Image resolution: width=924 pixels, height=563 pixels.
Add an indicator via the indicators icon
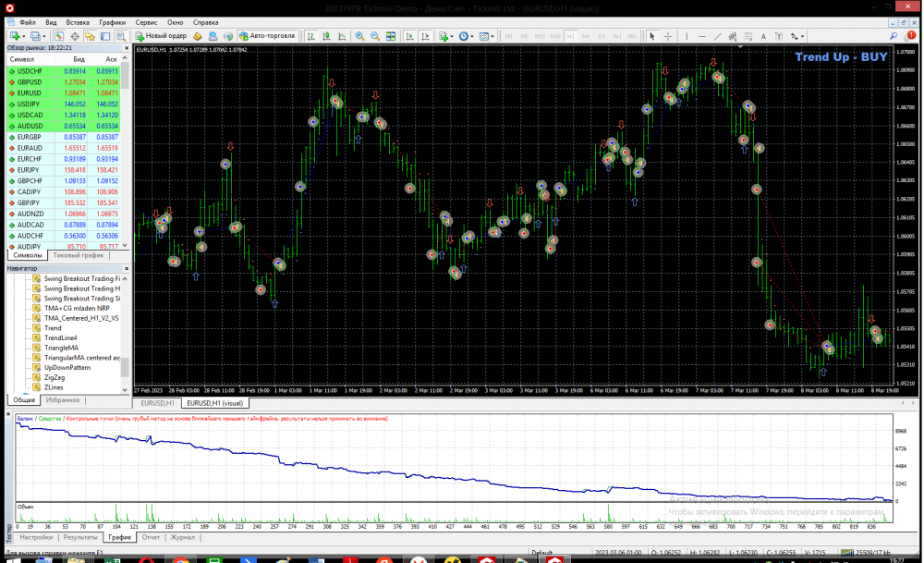point(444,36)
